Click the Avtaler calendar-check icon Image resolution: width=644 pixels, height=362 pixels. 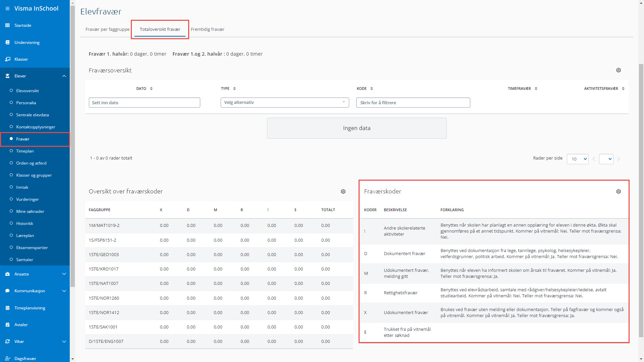(x=7, y=325)
